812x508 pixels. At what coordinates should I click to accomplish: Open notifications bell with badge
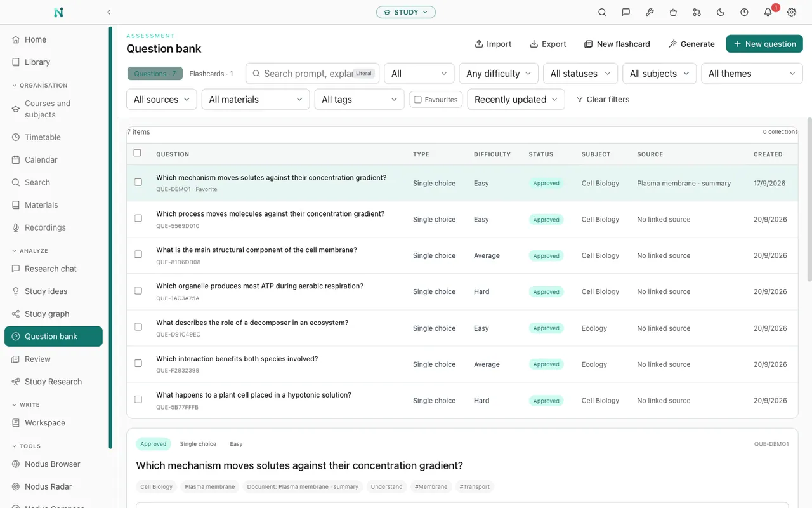click(x=768, y=12)
